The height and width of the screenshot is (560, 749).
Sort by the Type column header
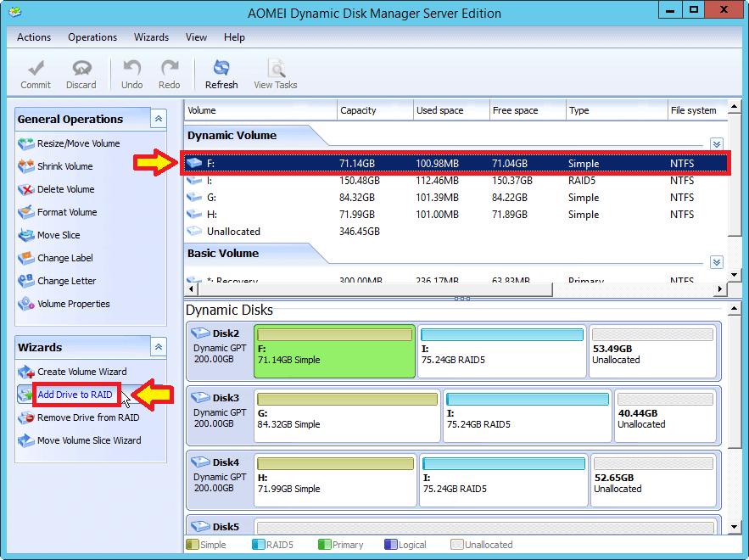pos(617,110)
